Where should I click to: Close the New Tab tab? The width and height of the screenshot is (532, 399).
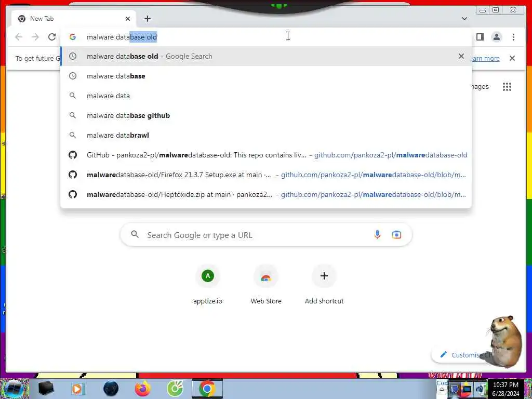(x=128, y=19)
